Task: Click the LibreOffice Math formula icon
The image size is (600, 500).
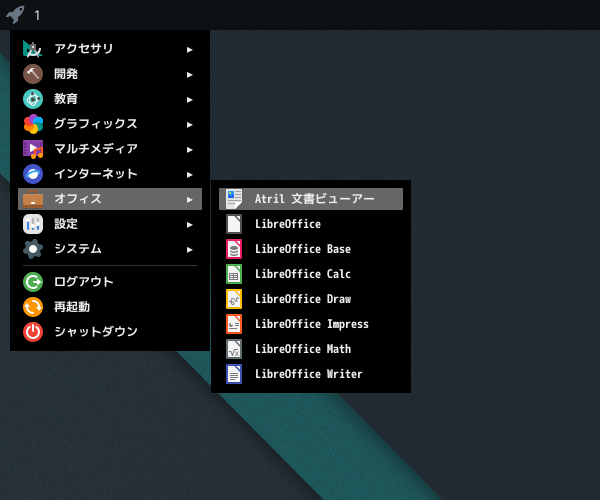Action: tap(234, 349)
